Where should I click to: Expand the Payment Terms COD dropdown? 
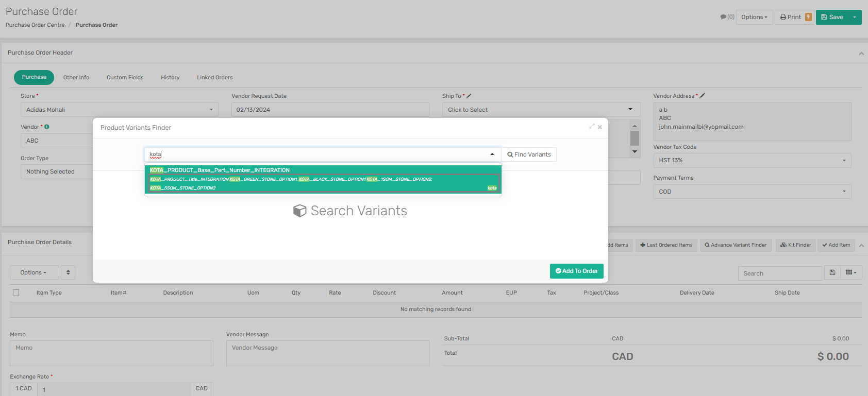pos(752,192)
